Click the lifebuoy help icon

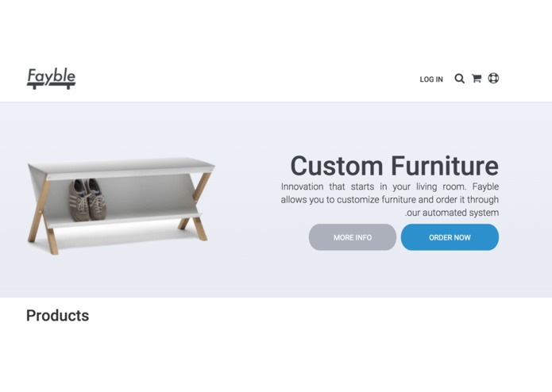tap(493, 78)
